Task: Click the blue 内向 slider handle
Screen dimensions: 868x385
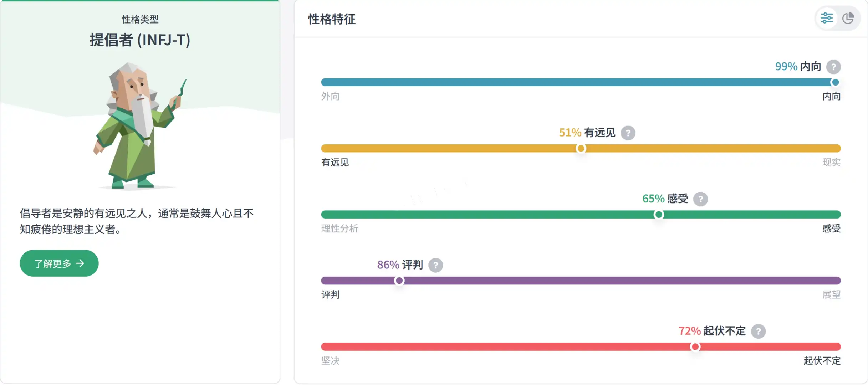Action: point(835,82)
